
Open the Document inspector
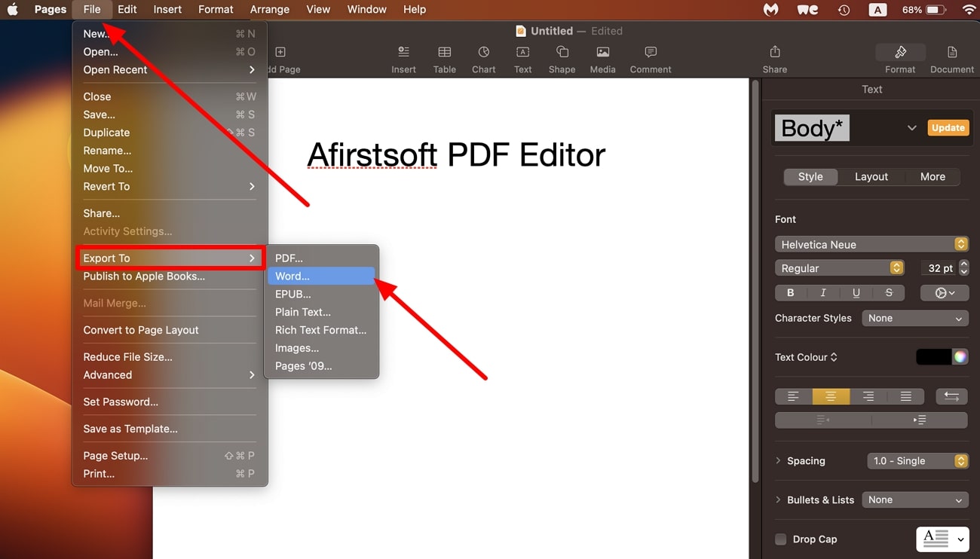952,60
